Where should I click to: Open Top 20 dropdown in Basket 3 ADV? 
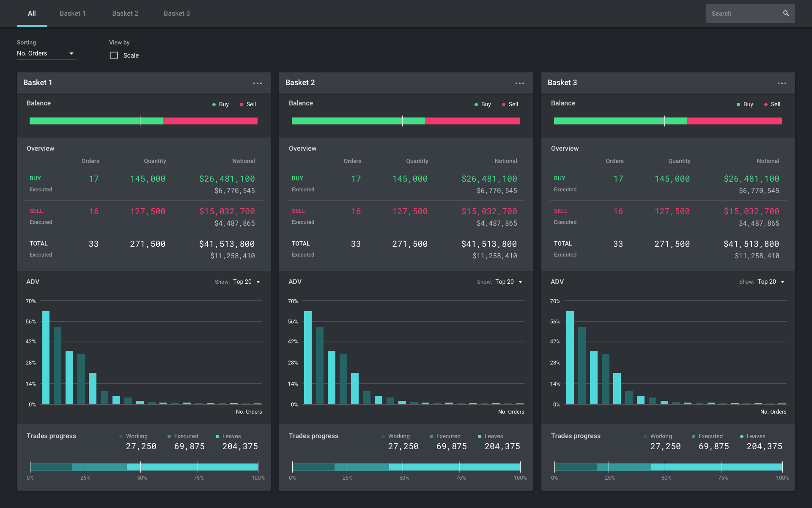(x=771, y=282)
